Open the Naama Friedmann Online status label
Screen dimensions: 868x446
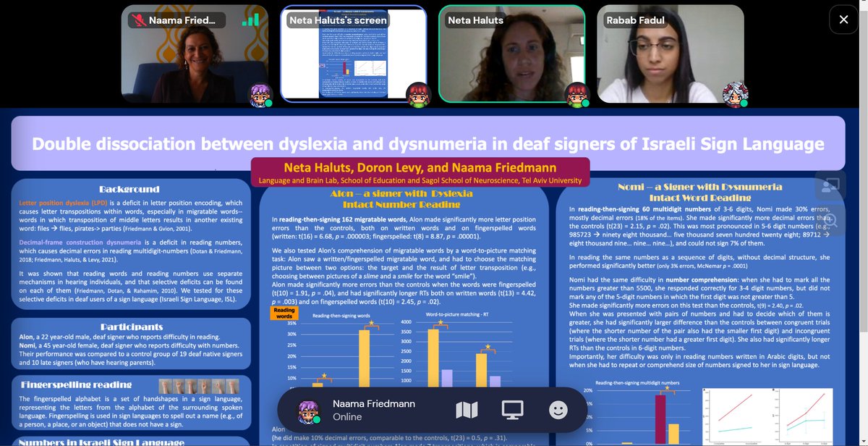(x=374, y=411)
